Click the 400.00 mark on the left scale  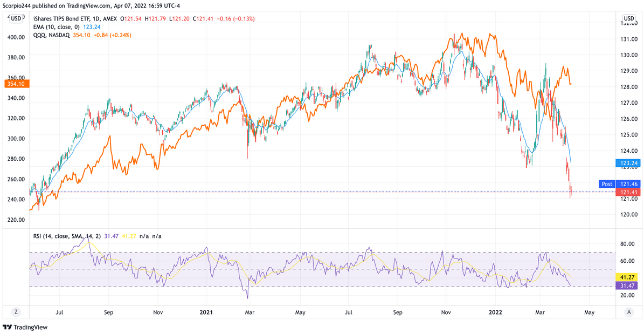click(17, 37)
